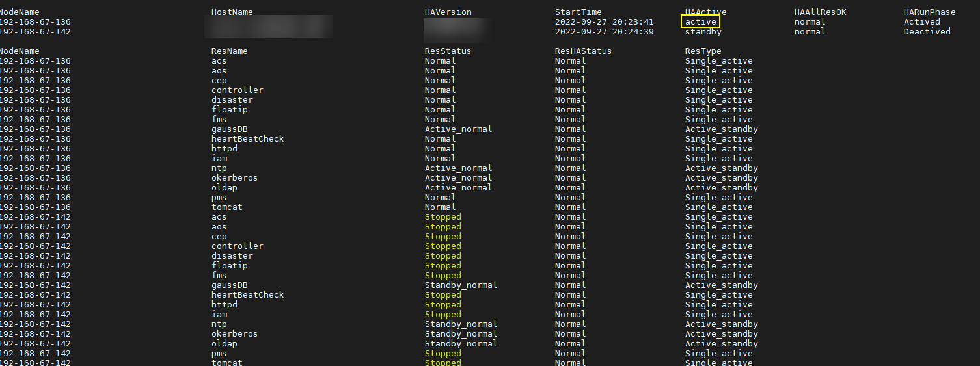
Task: Click the start time 2022-09-27 20:23:41
Action: pyautogui.click(x=604, y=22)
